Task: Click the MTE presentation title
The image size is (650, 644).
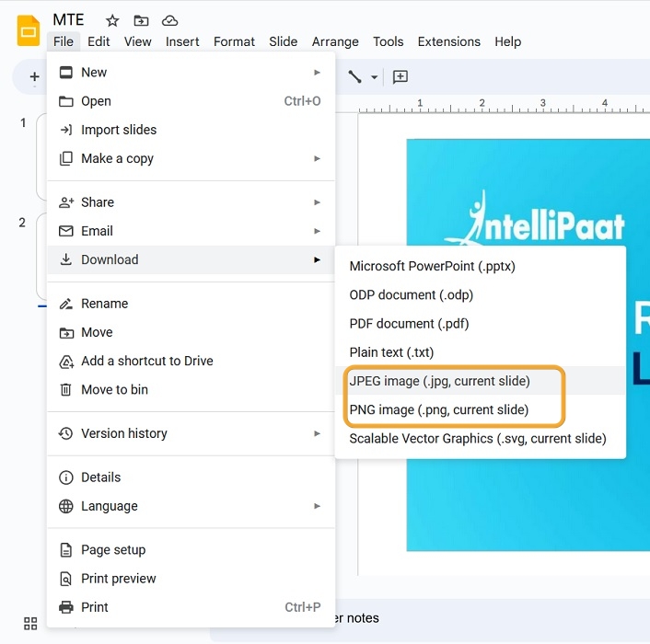Action: 68,19
